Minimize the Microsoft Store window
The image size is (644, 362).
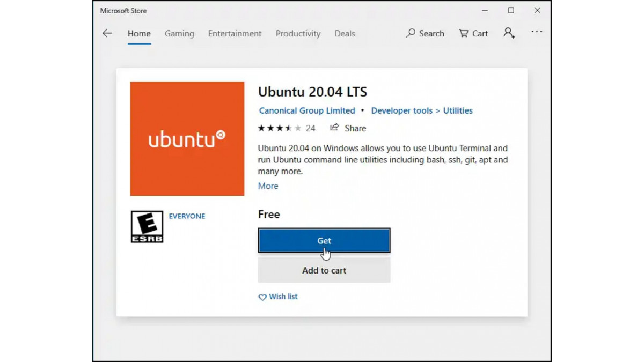[485, 11]
